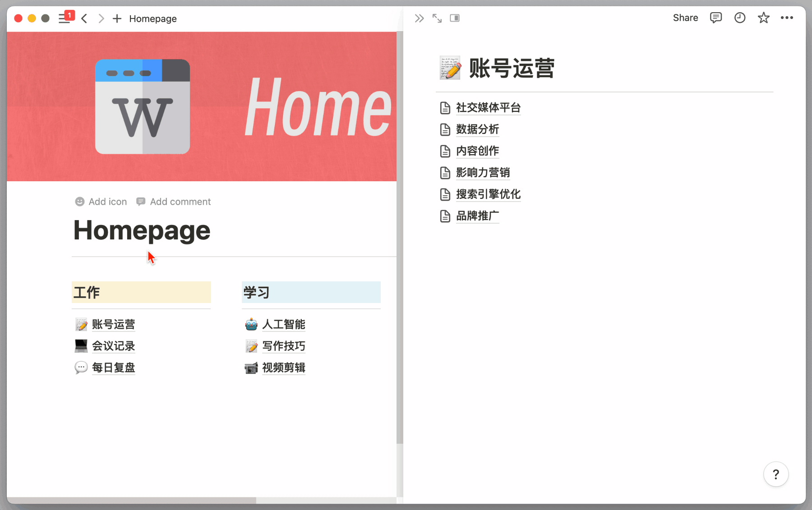Image resolution: width=812 pixels, height=510 pixels.
Task: Open the 人工智能 page link
Action: tap(284, 324)
